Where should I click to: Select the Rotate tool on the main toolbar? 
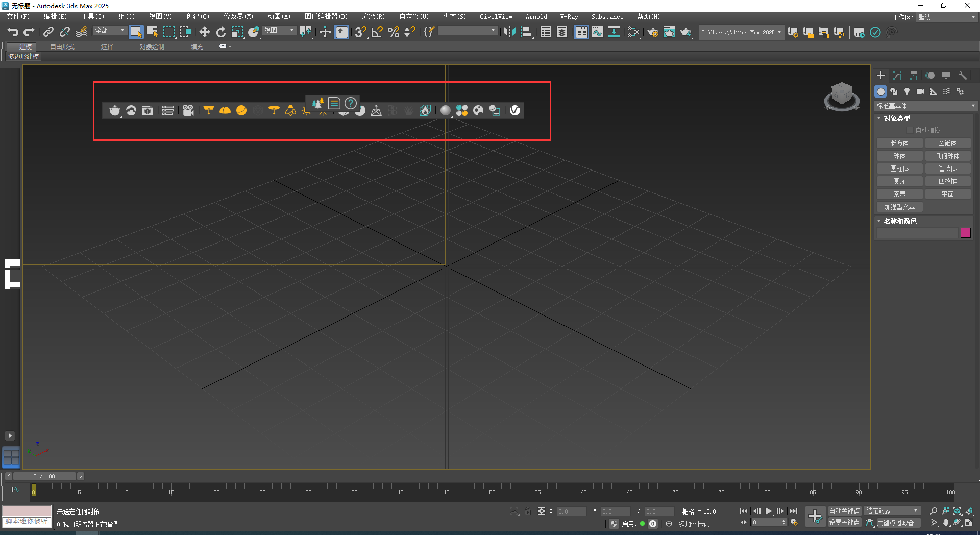point(220,32)
